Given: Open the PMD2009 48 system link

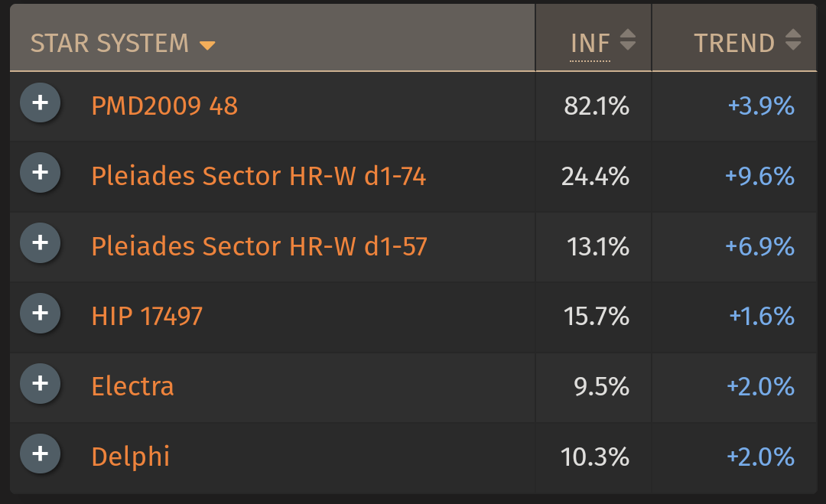Looking at the screenshot, I should (x=164, y=106).
